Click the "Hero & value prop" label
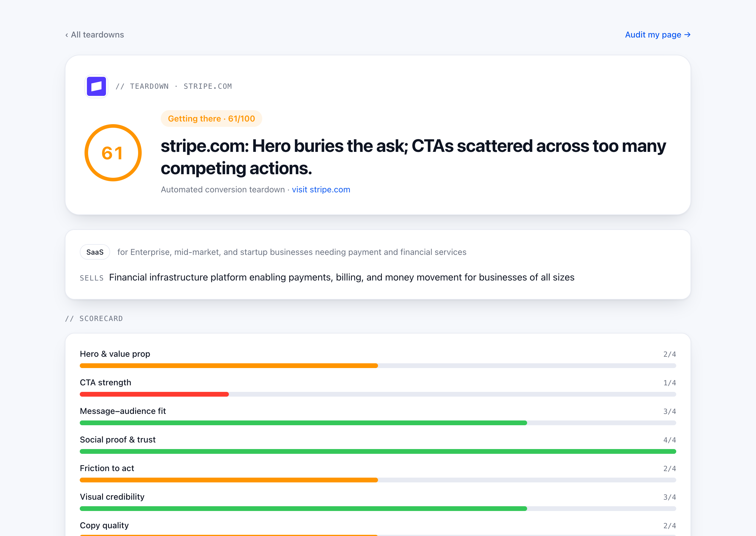 115,354
